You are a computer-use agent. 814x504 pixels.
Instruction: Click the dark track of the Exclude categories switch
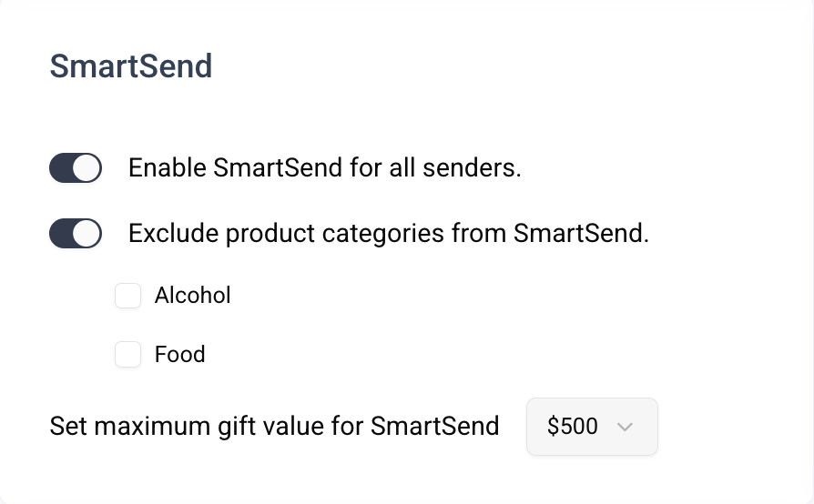61,233
